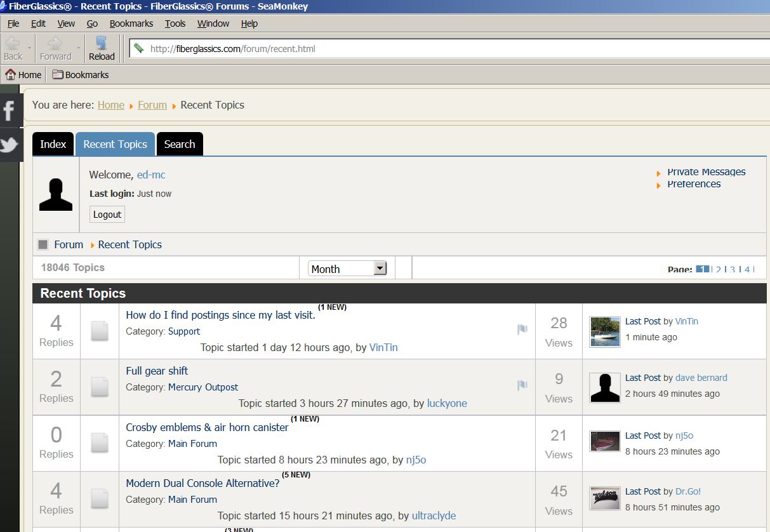Open the Go menu
The width and height of the screenshot is (770, 532).
[x=92, y=23]
